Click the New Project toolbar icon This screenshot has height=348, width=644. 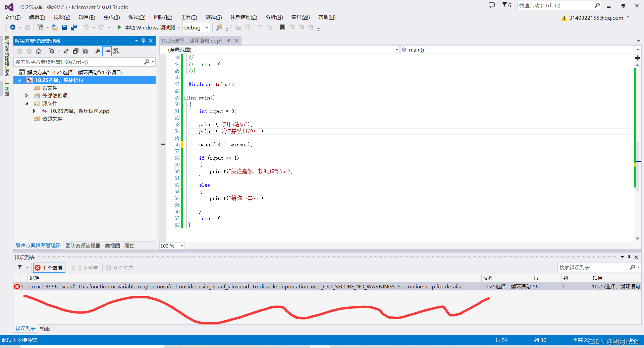click(x=40, y=27)
